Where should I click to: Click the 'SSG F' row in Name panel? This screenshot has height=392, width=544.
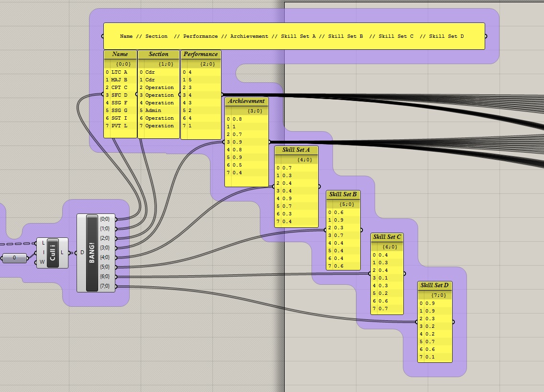(120, 103)
